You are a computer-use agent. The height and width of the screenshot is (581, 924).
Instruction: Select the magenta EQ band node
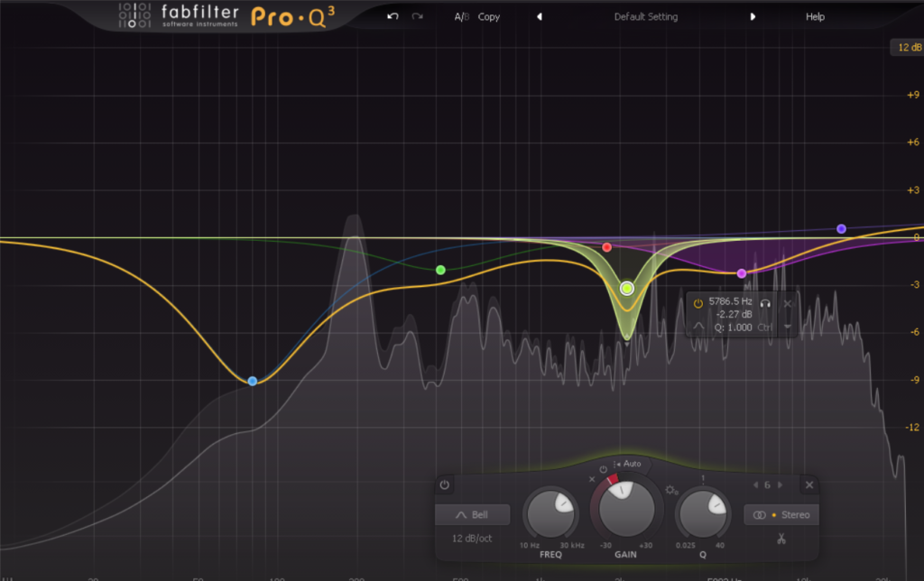click(x=742, y=273)
